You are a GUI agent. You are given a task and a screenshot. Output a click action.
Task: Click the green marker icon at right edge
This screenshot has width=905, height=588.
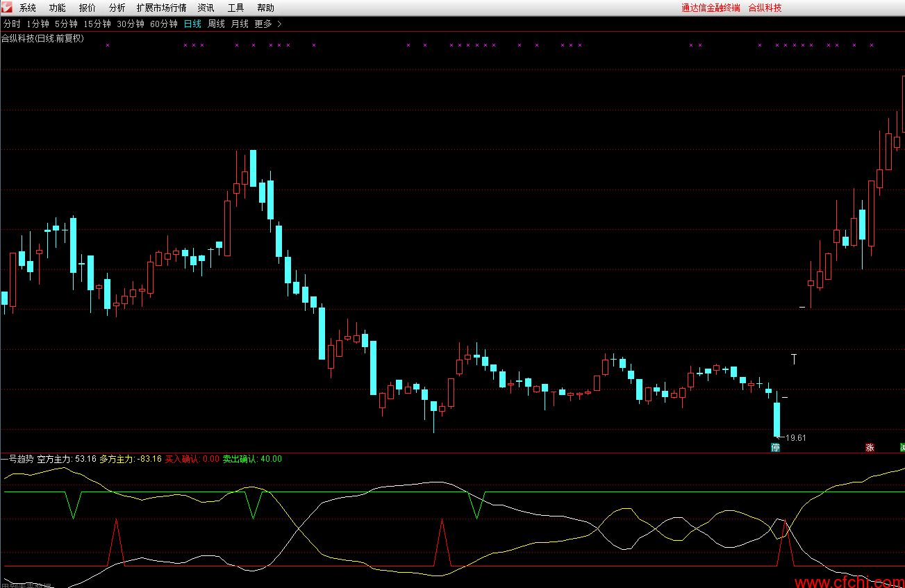(902, 448)
